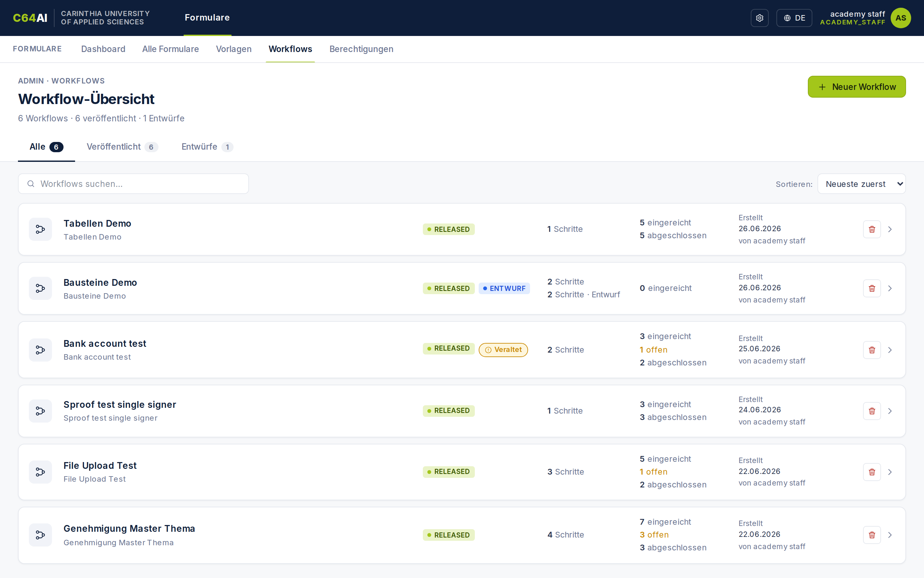The height and width of the screenshot is (578, 924).
Task: Click the FORMULARE section label
Action: click(37, 49)
